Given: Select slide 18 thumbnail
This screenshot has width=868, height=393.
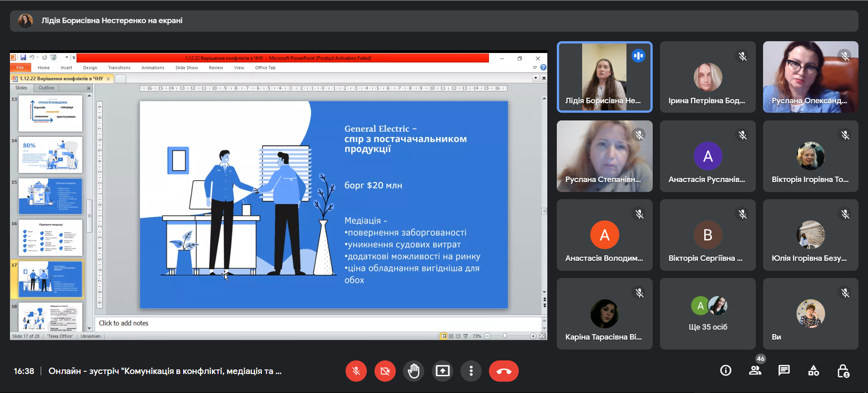Looking at the screenshot, I should [x=50, y=316].
